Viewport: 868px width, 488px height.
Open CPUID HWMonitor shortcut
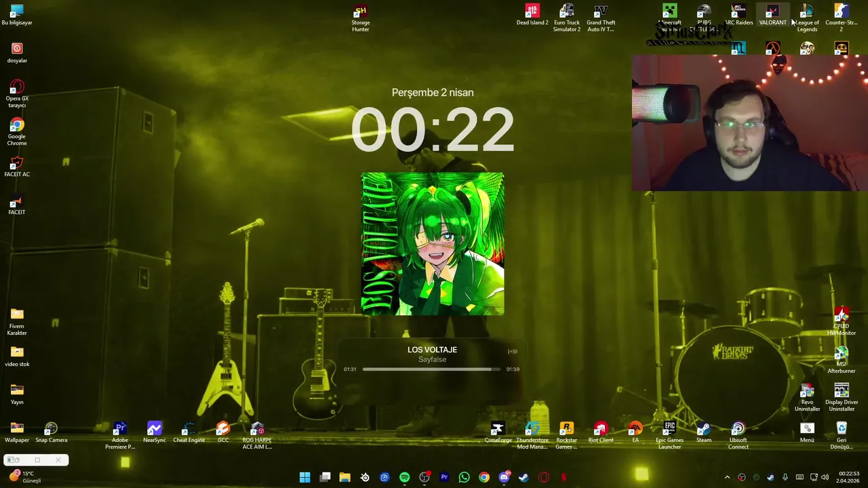842,321
